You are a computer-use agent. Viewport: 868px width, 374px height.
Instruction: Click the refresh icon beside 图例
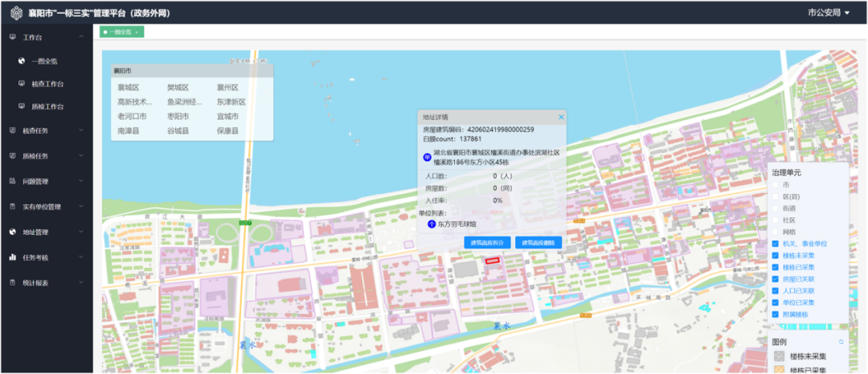841,342
